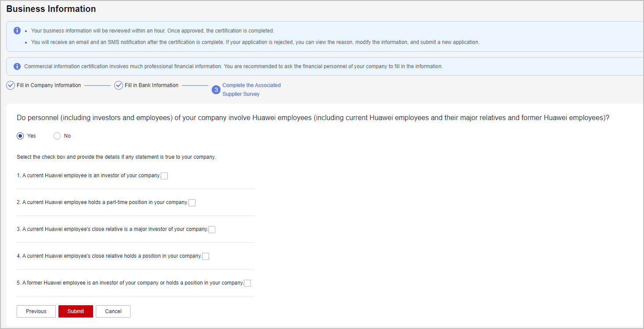Select the Yes radio button
The height and width of the screenshot is (329, 644).
(20, 136)
